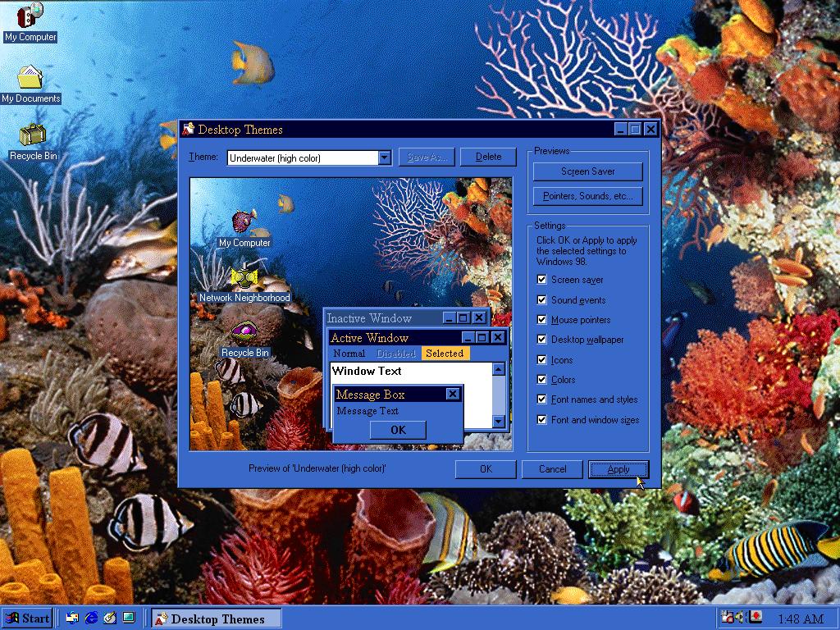This screenshot has height=630, width=840.
Task: Apply the selected theme settings
Action: [619, 469]
